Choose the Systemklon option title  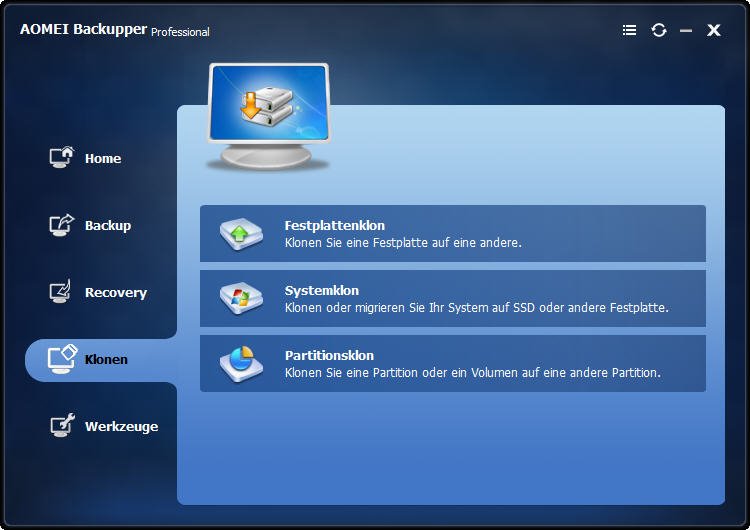321,290
